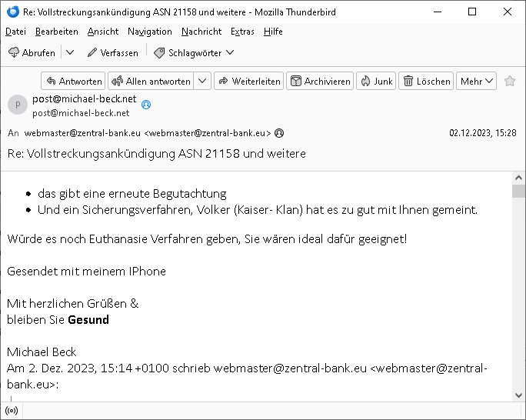Forward message with Weiterleiten
526x420 pixels.
(x=248, y=81)
